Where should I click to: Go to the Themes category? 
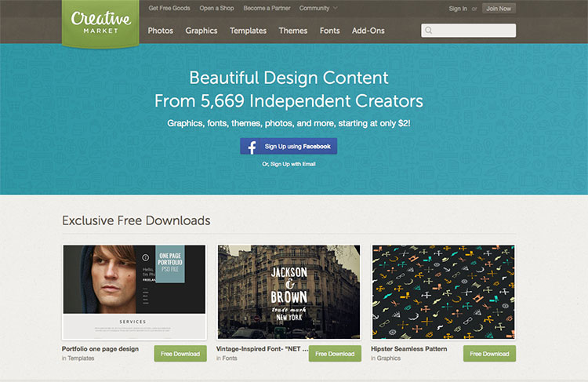[x=293, y=31]
